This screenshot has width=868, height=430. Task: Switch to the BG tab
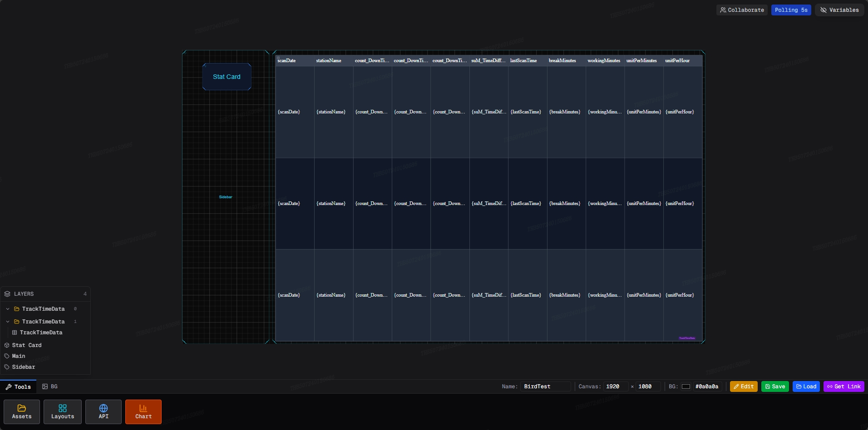[x=50, y=386]
